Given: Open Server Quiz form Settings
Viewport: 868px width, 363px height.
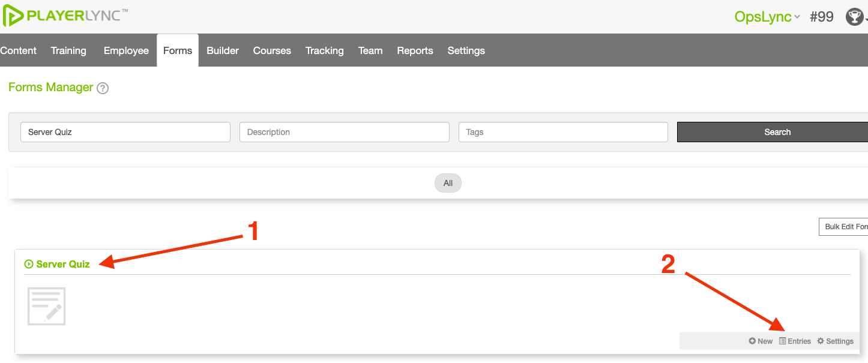Looking at the screenshot, I should tap(835, 341).
